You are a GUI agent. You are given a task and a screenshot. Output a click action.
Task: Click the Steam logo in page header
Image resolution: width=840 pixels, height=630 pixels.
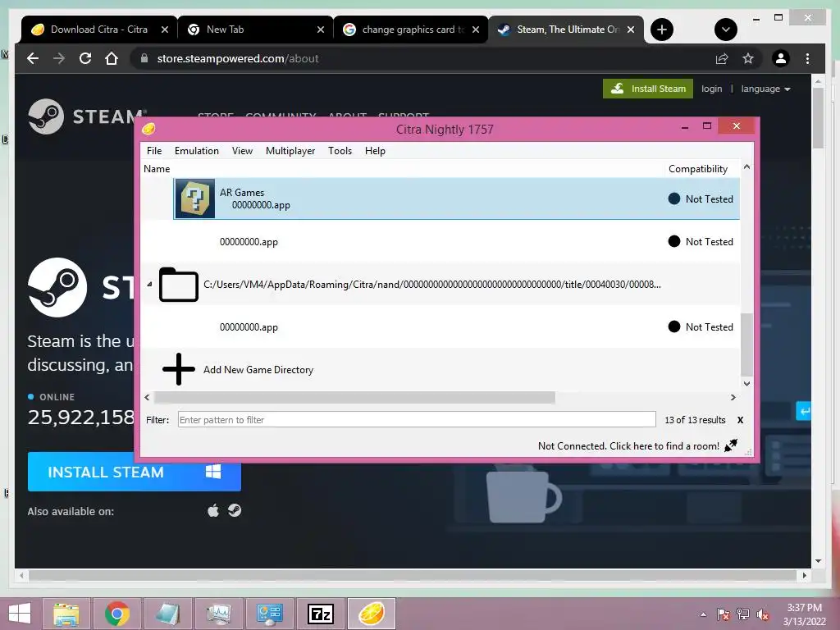(87, 116)
